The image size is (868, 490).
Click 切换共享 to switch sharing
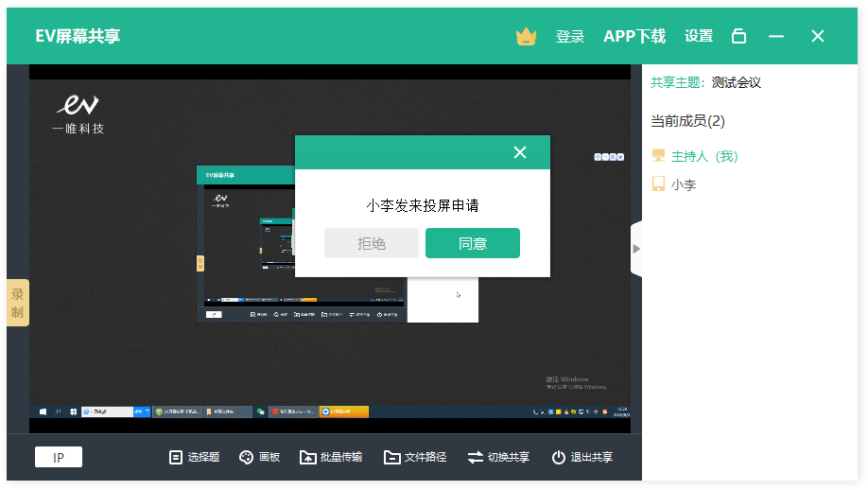point(498,458)
